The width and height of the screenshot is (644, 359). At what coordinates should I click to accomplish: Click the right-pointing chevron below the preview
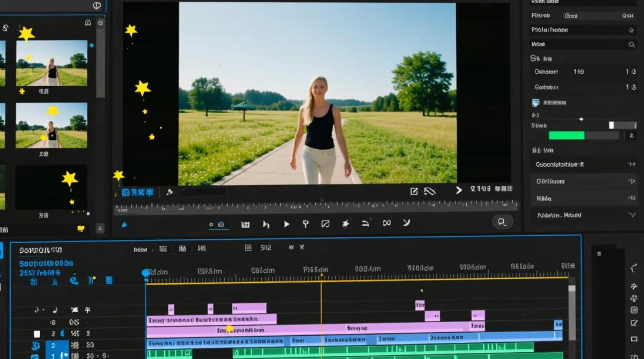pos(459,190)
